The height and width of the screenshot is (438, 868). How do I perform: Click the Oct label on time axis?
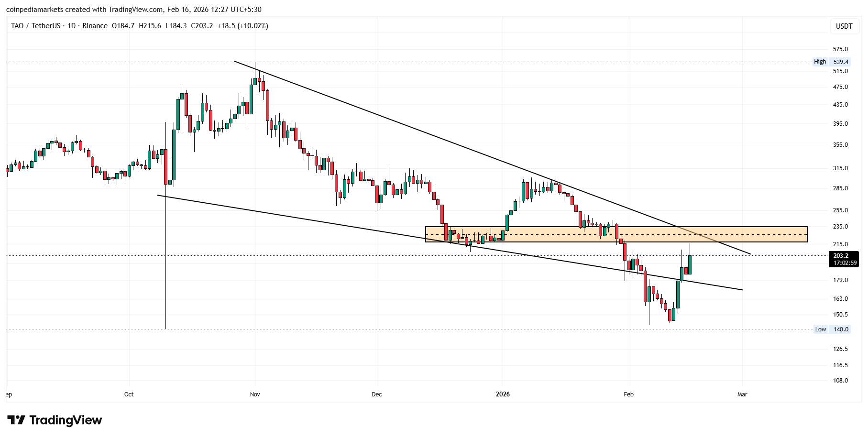pyautogui.click(x=129, y=394)
